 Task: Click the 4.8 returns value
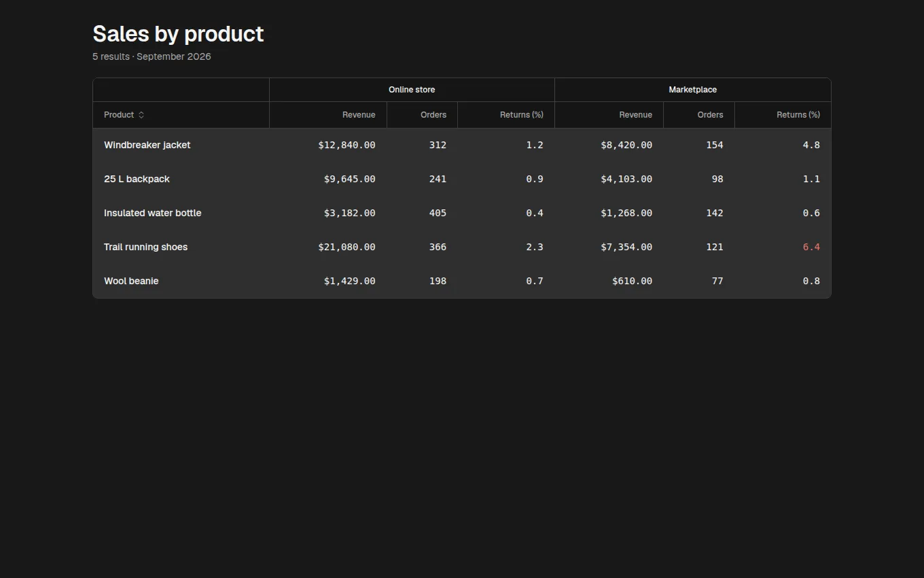pos(811,145)
